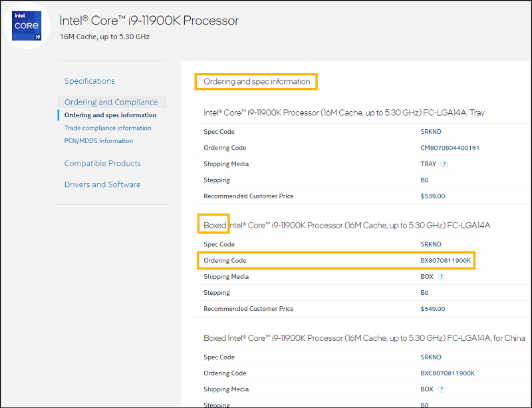This screenshot has width=532, height=408.
Task: Click help icon next to TRAY shipping media
Action: tap(444, 164)
